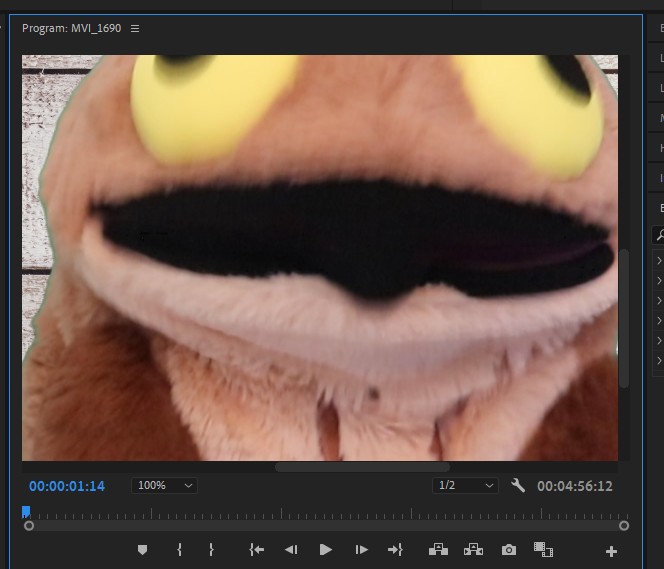This screenshot has height=569, width=664.
Task: Add a marker to the sequence
Action: pos(143,550)
